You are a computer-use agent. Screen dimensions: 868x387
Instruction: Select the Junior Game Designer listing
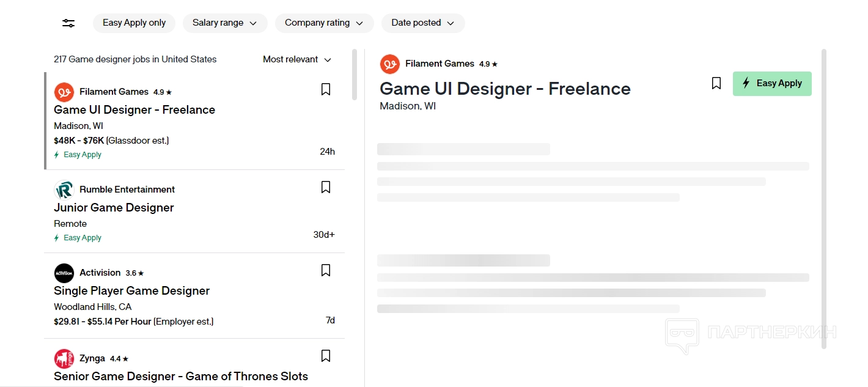(x=114, y=208)
